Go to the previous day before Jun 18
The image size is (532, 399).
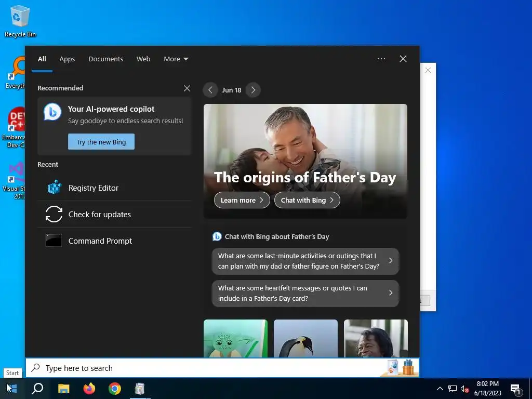(210, 90)
